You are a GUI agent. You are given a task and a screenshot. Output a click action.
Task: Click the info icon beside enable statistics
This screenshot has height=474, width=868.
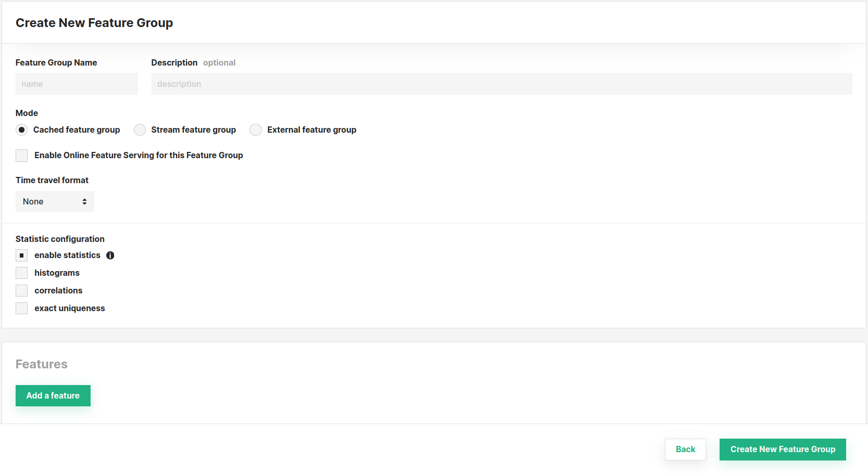(x=110, y=255)
